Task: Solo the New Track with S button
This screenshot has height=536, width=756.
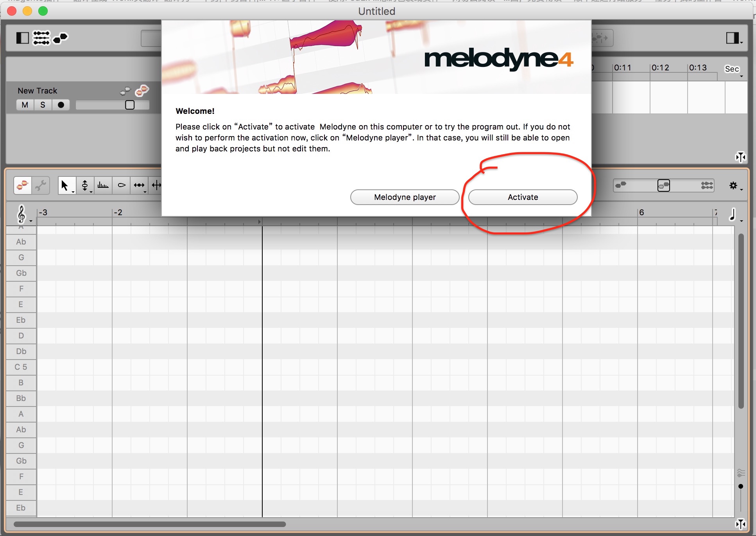Action: [x=43, y=105]
